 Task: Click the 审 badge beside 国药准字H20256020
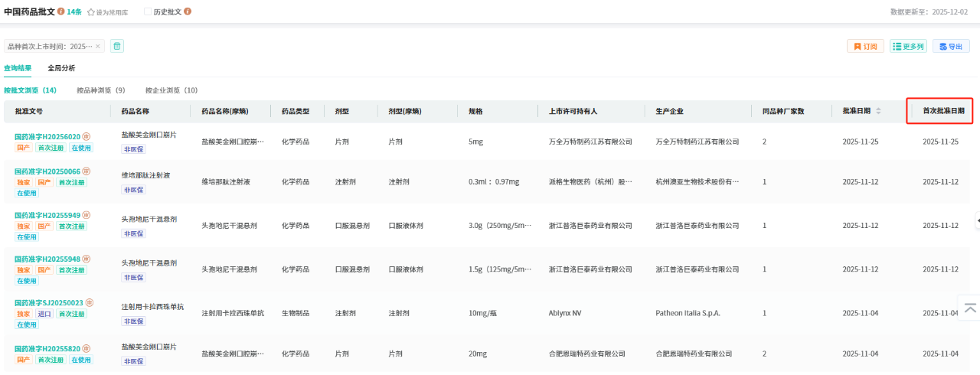coord(87,136)
